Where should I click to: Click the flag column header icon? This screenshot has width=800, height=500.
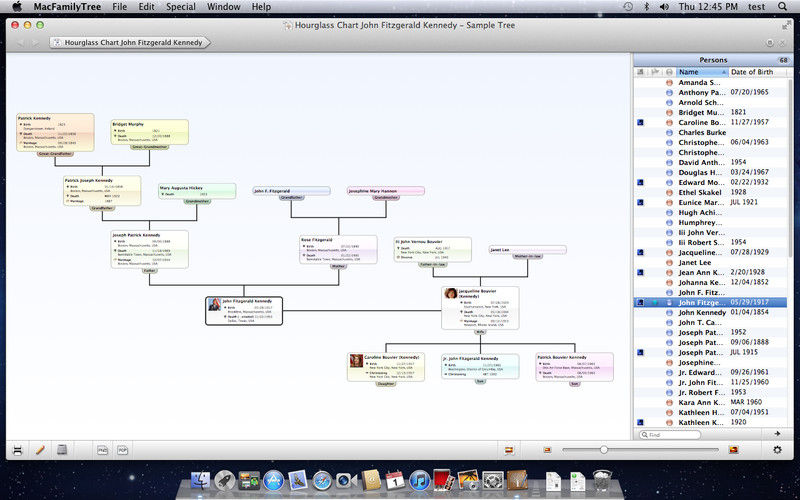pyautogui.click(x=655, y=72)
